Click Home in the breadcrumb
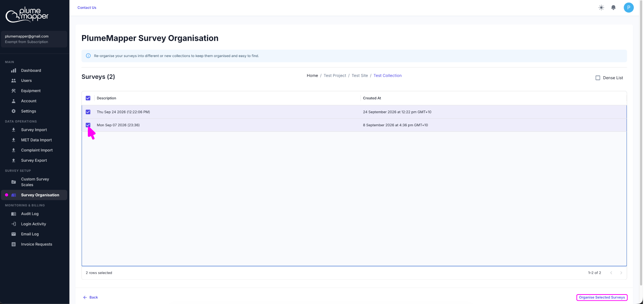644x304 pixels. click(x=312, y=76)
